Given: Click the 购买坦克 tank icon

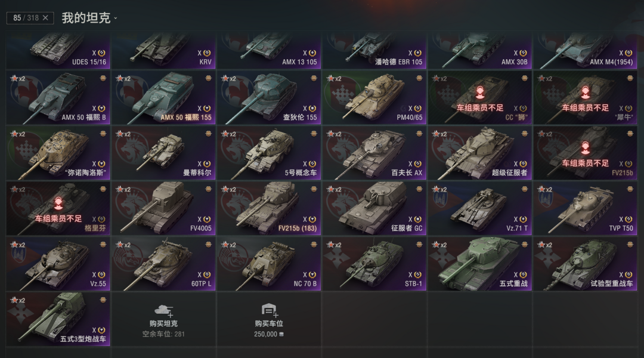Looking at the screenshot, I should tap(163, 310).
